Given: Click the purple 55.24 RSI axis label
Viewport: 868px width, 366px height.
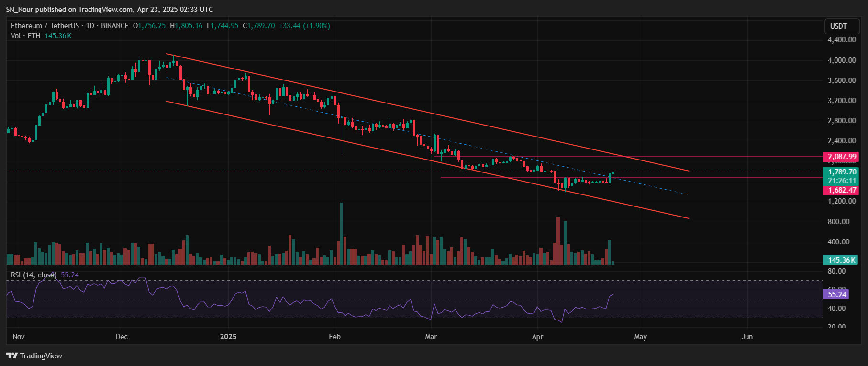Looking at the screenshot, I should click(x=836, y=295).
